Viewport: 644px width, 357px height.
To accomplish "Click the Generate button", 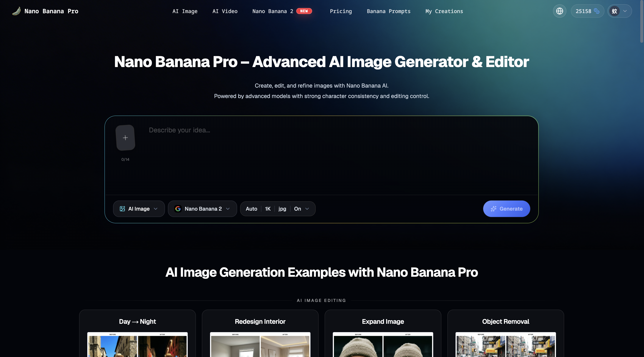I will pyautogui.click(x=506, y=209).
